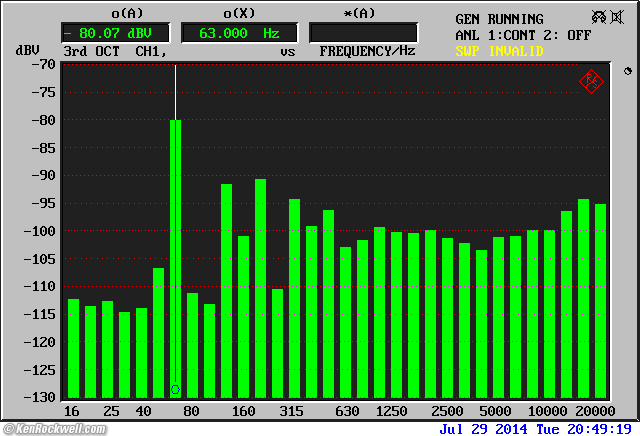640x436 pixels.
Task: Click the yellow SWP INVALID warning
Action: coord(499,50)
